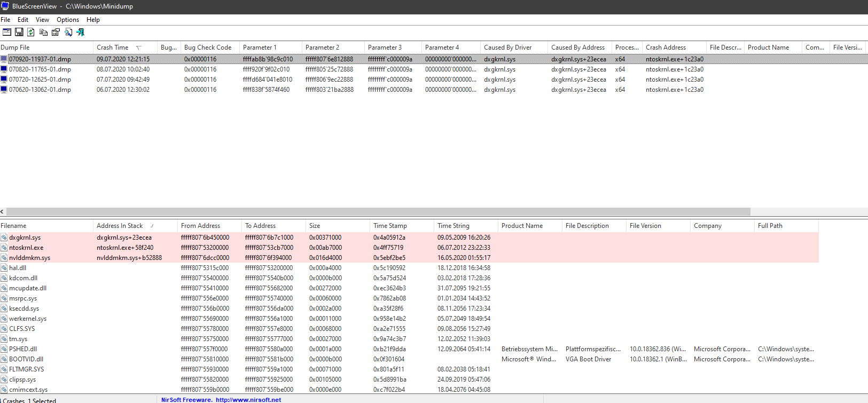Open the Options menu
This screenshot has width=868, height=403.
[x=68, y=20]
